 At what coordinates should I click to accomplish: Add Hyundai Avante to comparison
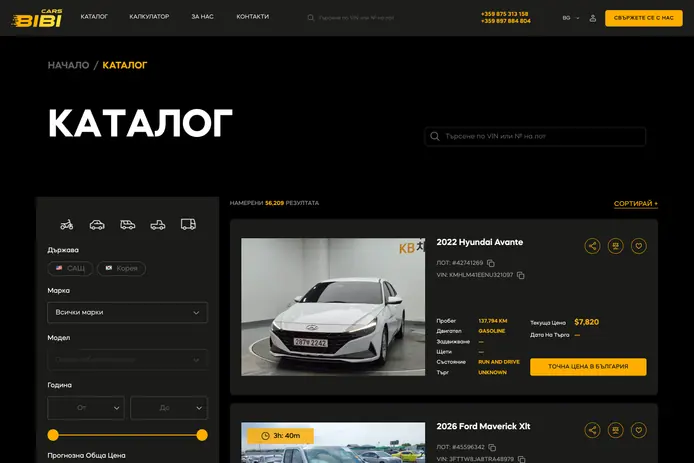pos(615,246)
